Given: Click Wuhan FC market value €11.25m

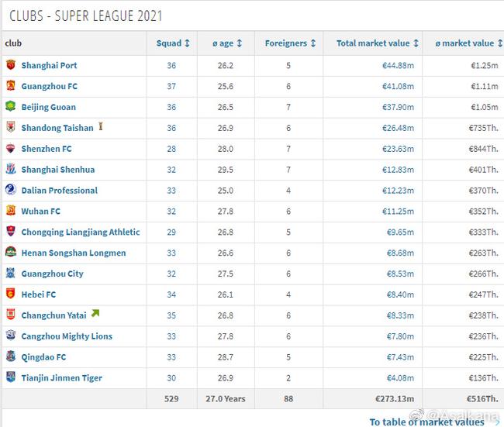Looking at the screenshot, I should tap(398, 212).
